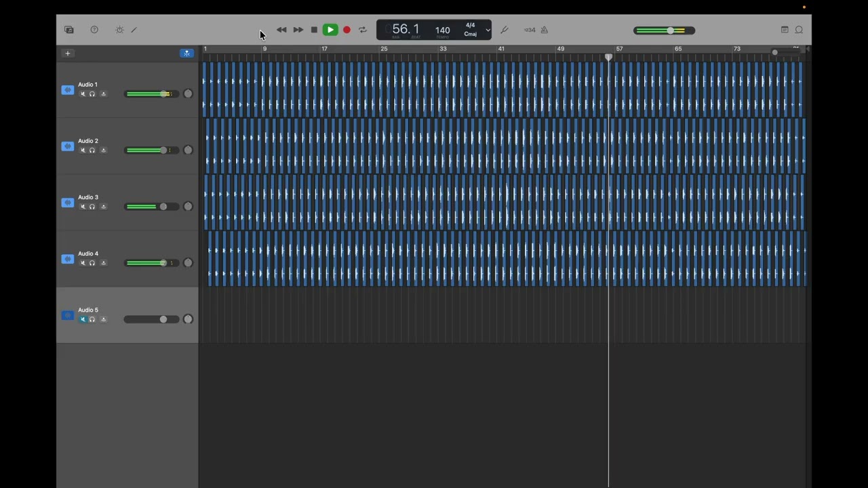
Task: Click the Cmaj key signature
Action: coord(470,34)
